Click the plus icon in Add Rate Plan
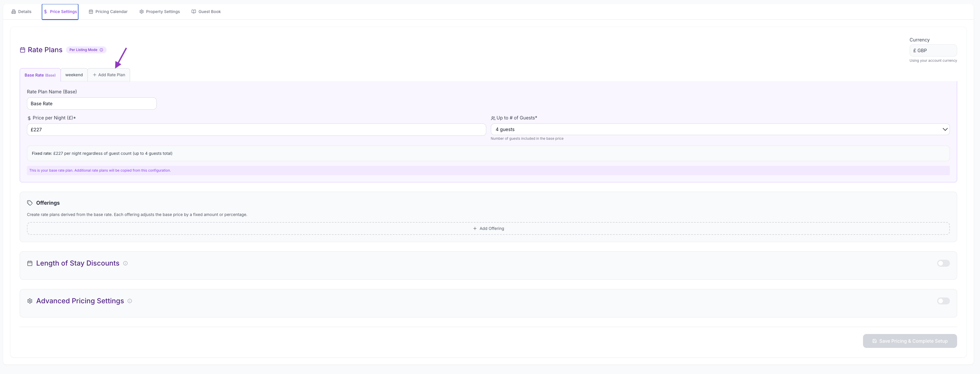Screen dimensions: 980x374 click(x=95, y=75)
